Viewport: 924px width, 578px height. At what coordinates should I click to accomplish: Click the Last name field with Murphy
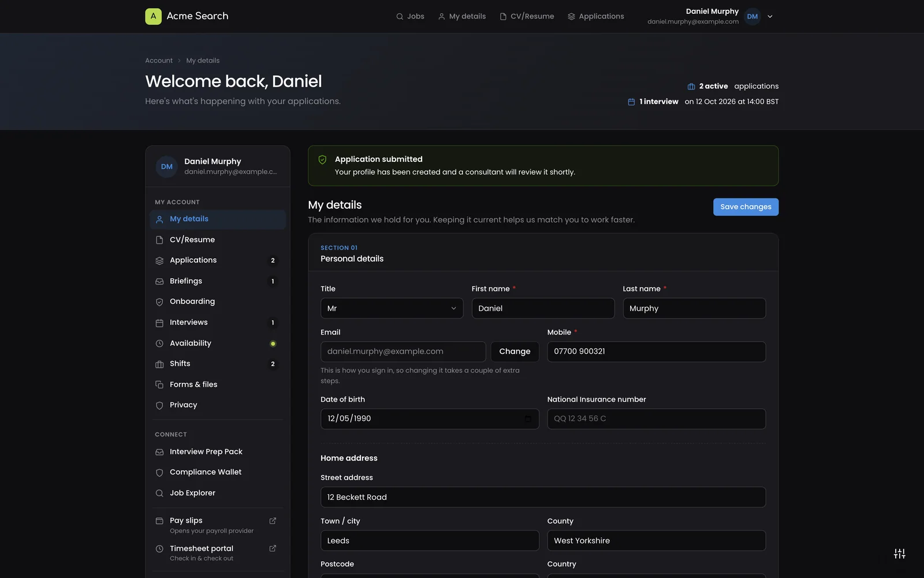click(x=694, y=309)
